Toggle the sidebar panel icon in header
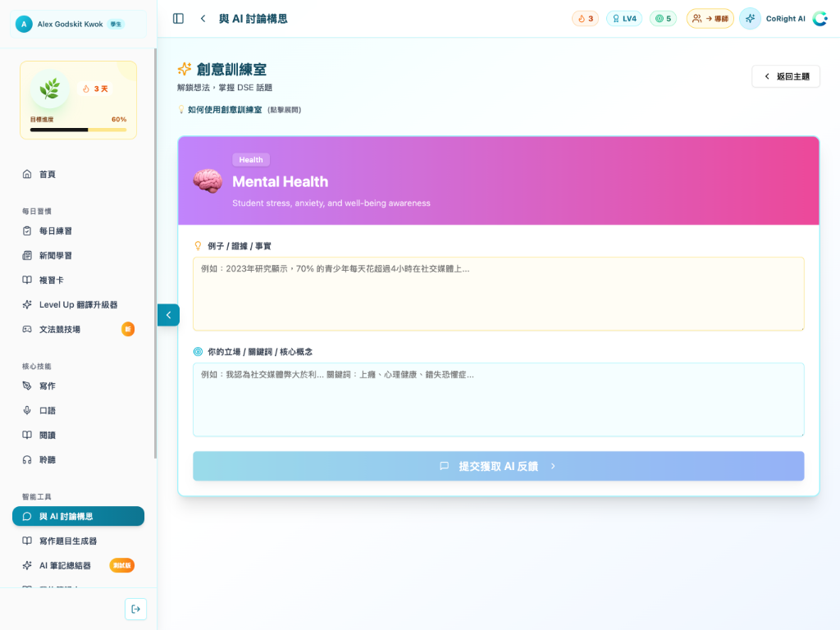 coord(178,19)
